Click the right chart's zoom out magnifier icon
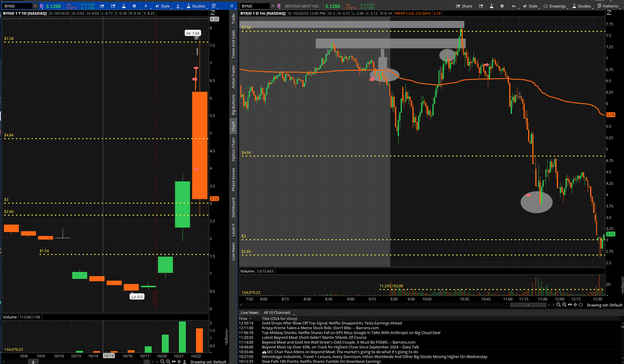This screenshot has height=364, width=624. pos(558,305)
